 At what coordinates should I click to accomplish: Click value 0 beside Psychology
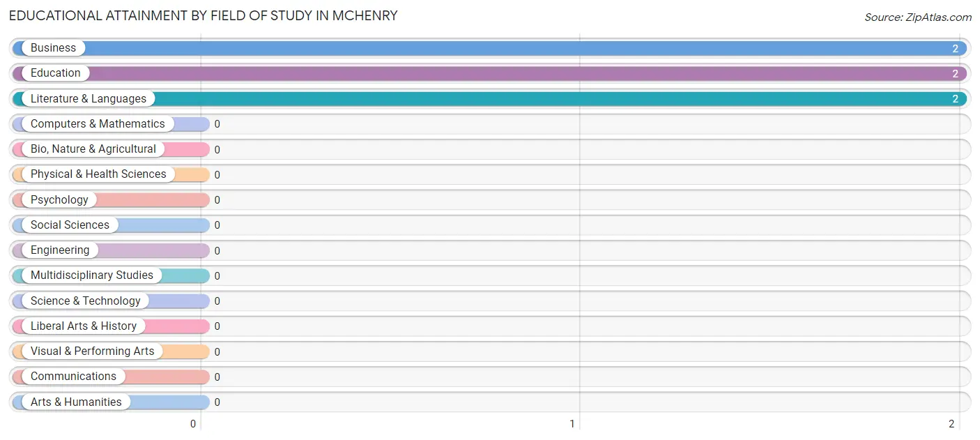(217, 200)
